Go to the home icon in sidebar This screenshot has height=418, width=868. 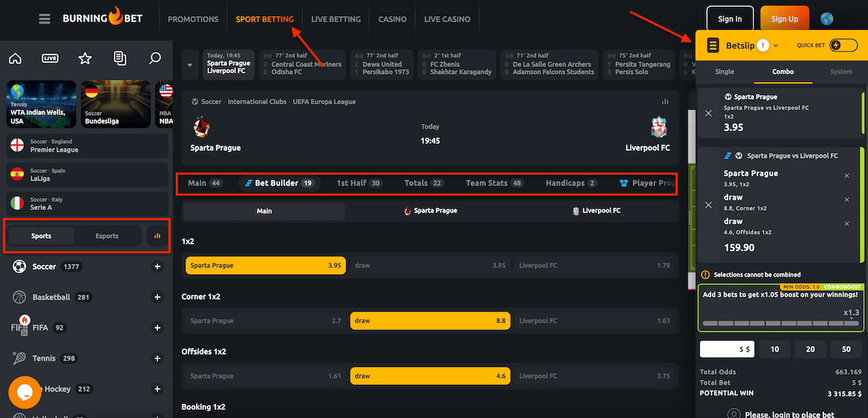point(15,58)
